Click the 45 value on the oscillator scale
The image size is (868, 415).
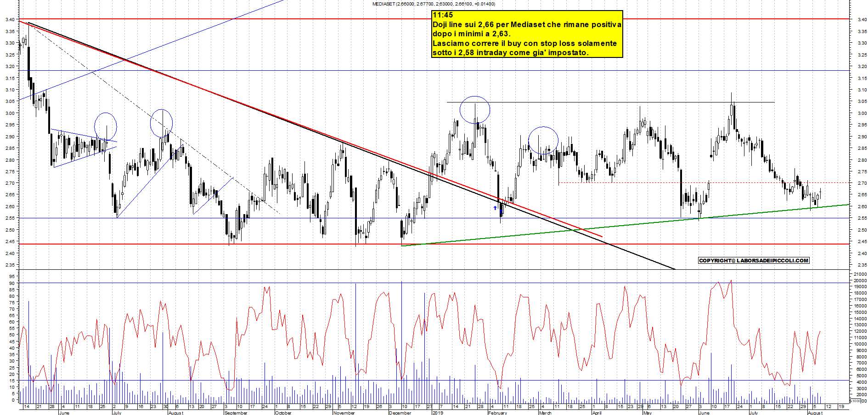(x=12, y=341)
